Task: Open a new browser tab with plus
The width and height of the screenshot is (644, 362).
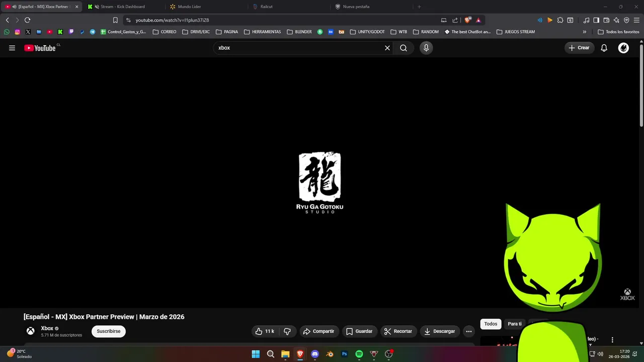Action: [419, 7]
